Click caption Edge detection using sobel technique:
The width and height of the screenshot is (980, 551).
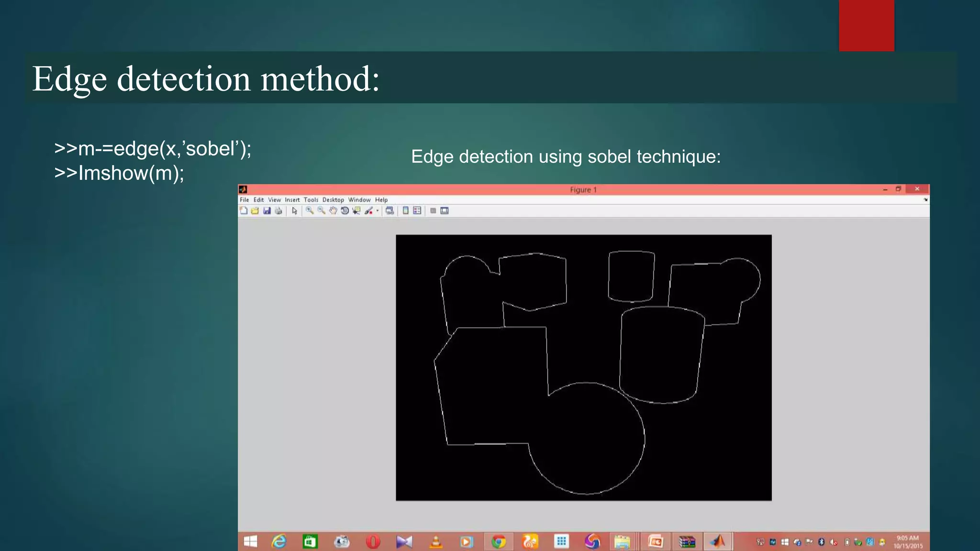click(x=566, y=157)
